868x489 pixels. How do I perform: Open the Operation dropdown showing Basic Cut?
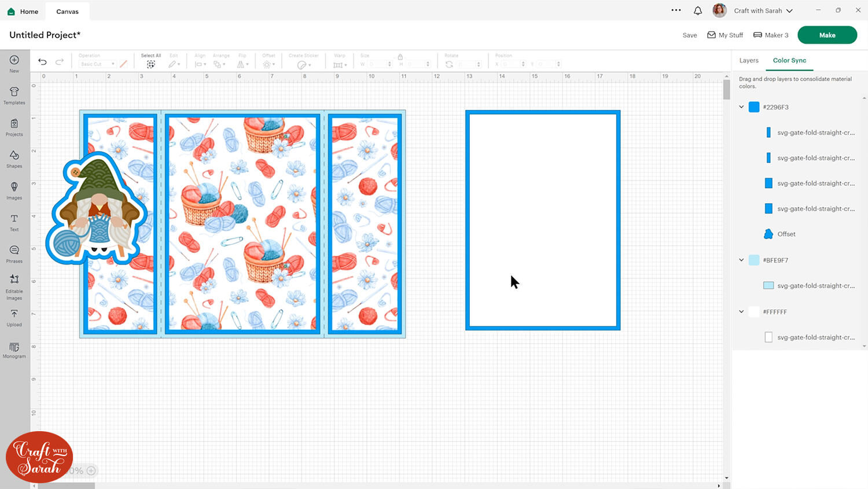click(97, 64)
